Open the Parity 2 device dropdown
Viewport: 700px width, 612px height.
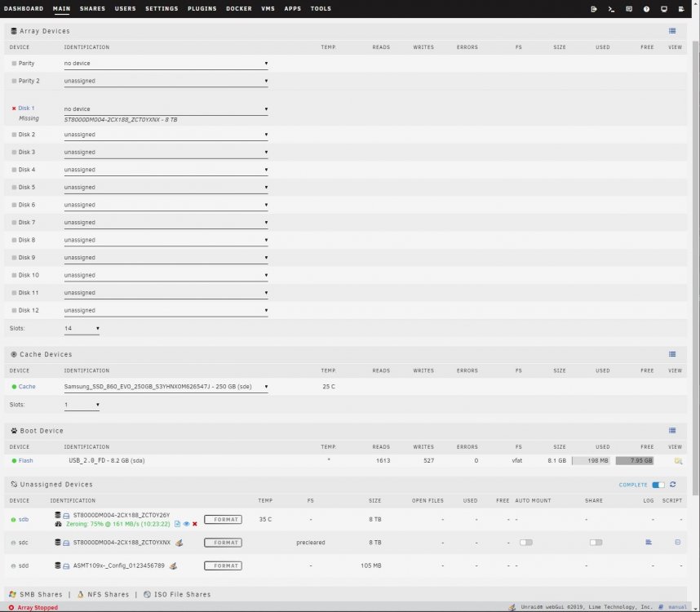(x=166, y=81)
